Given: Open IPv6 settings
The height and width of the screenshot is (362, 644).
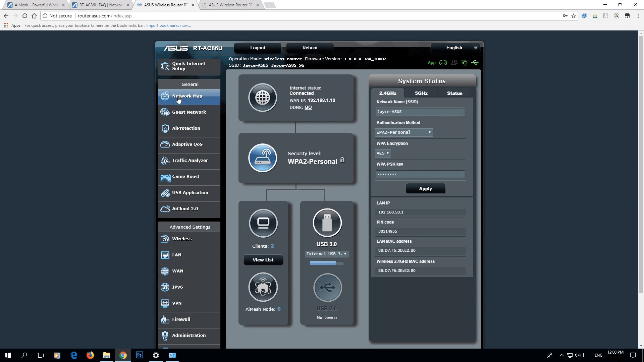Looking at the screenshot, I should coord(189,287).
